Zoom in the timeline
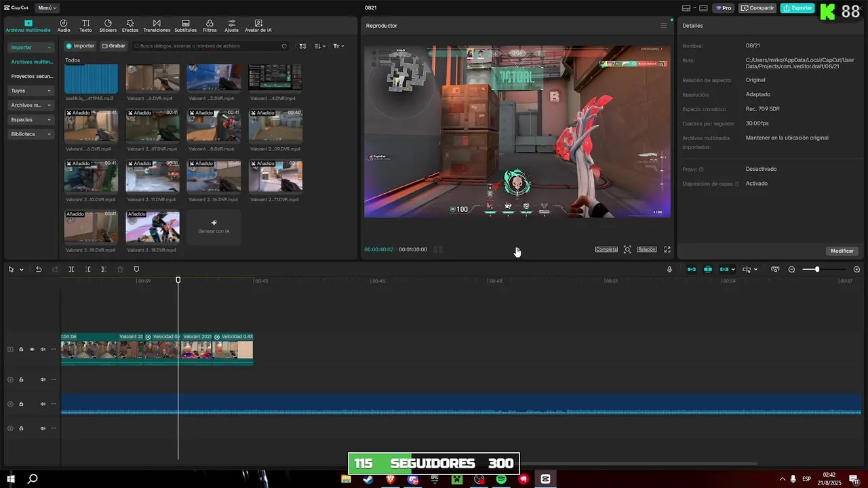This screenshot has height=488, width=868. point(856,270)
